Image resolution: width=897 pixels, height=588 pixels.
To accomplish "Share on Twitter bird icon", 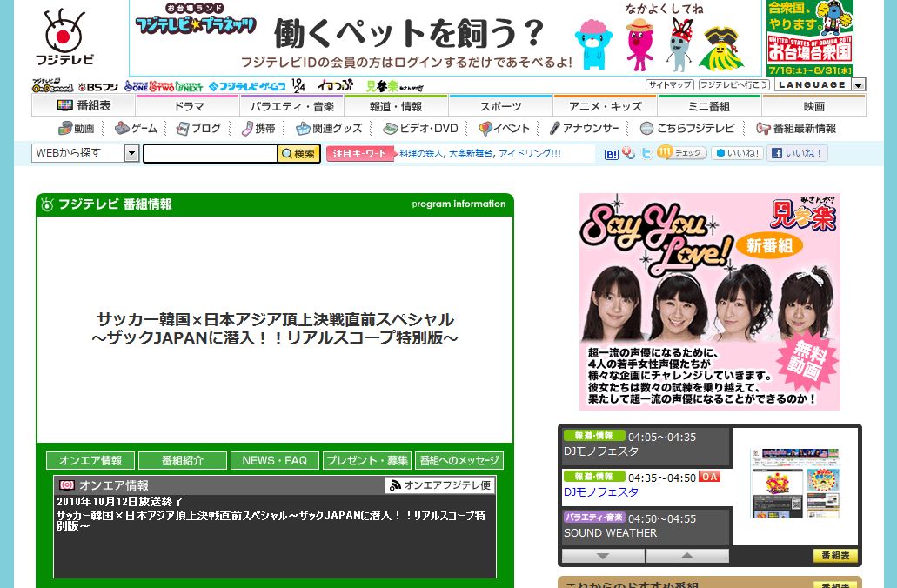I will point(646,153).
